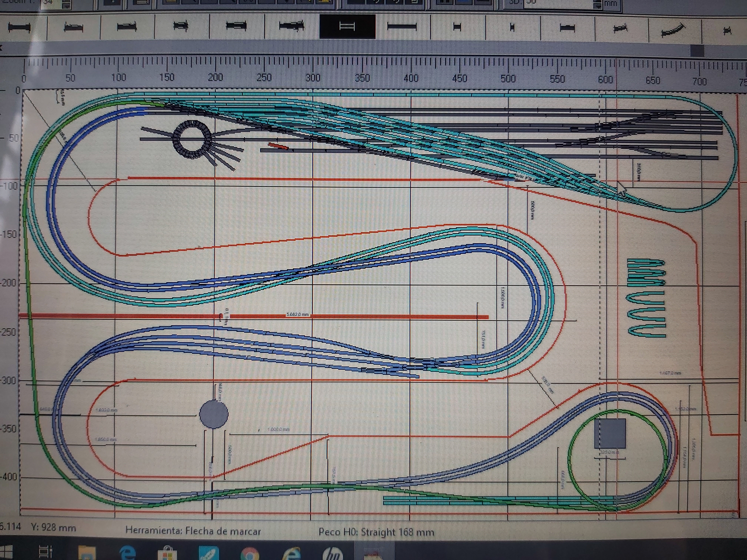Click the Y: 928 mm coordinate readout
The width and height of the screenshot is (747, 560).
[53, 528]
